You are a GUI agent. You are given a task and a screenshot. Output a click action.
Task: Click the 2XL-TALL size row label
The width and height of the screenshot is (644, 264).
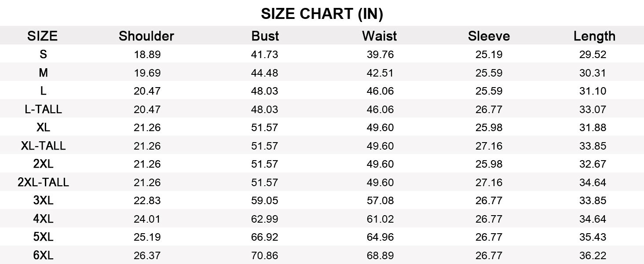click(x=43, y=182)
